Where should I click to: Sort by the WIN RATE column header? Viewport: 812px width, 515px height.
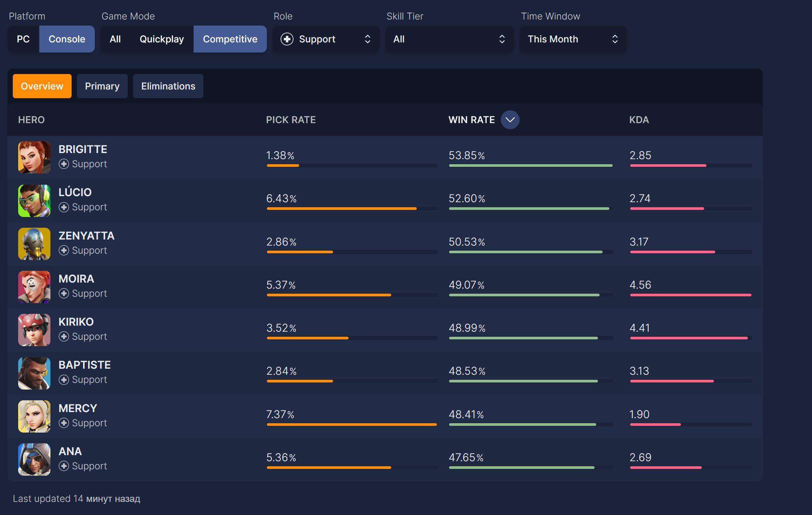pyautogui.click(x=472, y=120)
